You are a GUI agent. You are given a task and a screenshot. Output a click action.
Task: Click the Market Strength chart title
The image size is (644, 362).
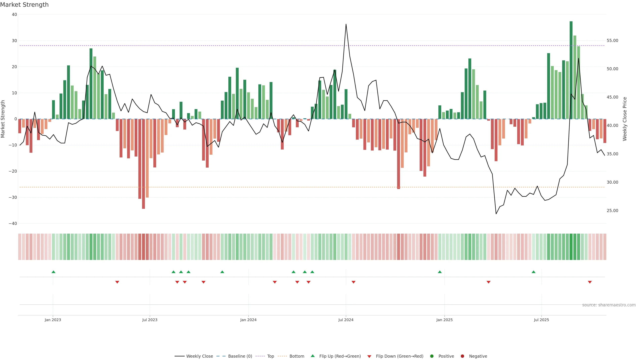pos(24,5)
